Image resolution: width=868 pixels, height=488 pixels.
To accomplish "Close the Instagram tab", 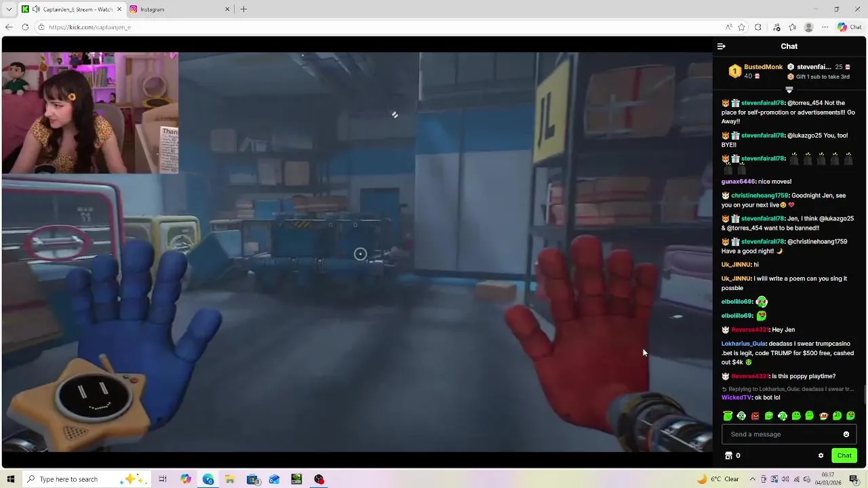I will 227,9.
